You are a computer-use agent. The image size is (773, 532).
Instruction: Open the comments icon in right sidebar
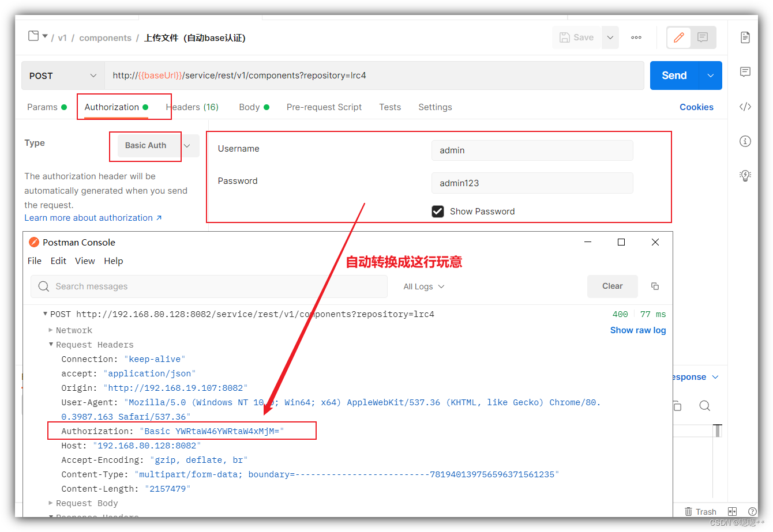(745, 72)
